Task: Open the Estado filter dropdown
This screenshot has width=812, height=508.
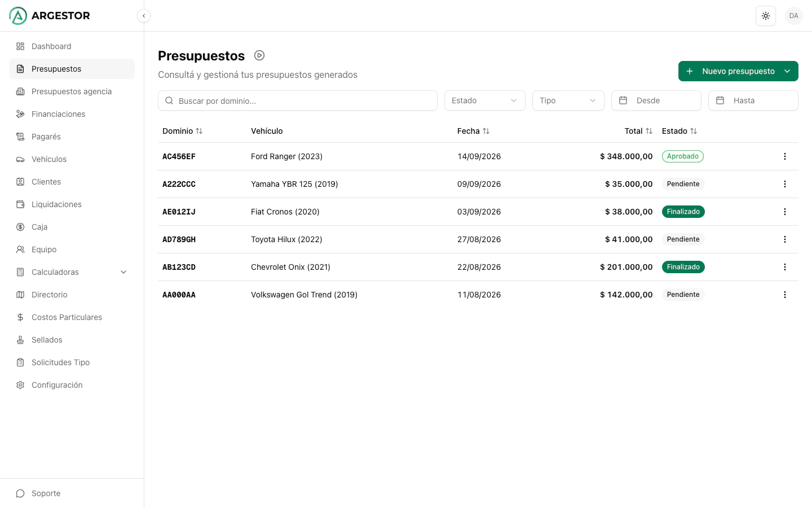Action: click(x=485, y=100)
